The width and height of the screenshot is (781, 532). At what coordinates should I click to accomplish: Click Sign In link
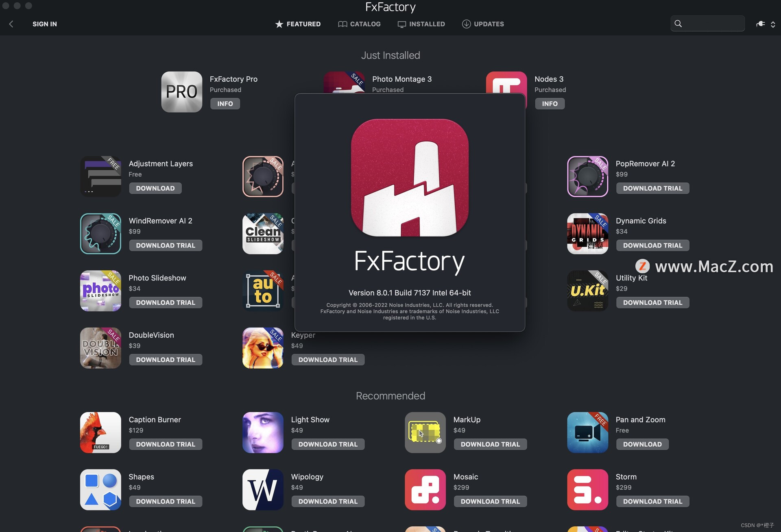click(x=45, y=24)
